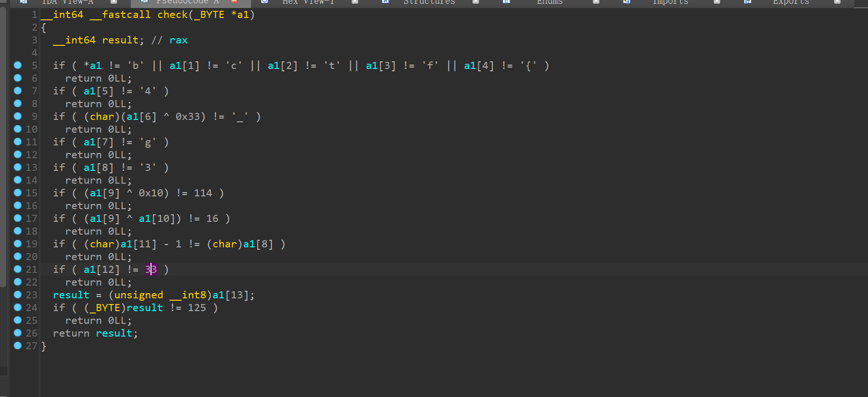
Task: Click the highlighted number 33 on line 21
Action: 151,270
